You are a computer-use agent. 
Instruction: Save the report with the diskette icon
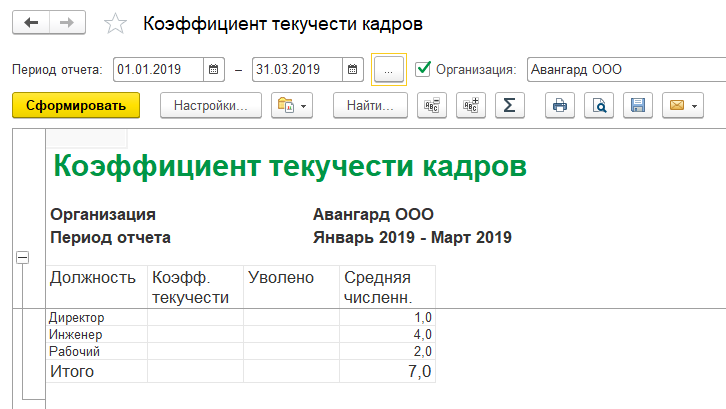pos(637,105)
